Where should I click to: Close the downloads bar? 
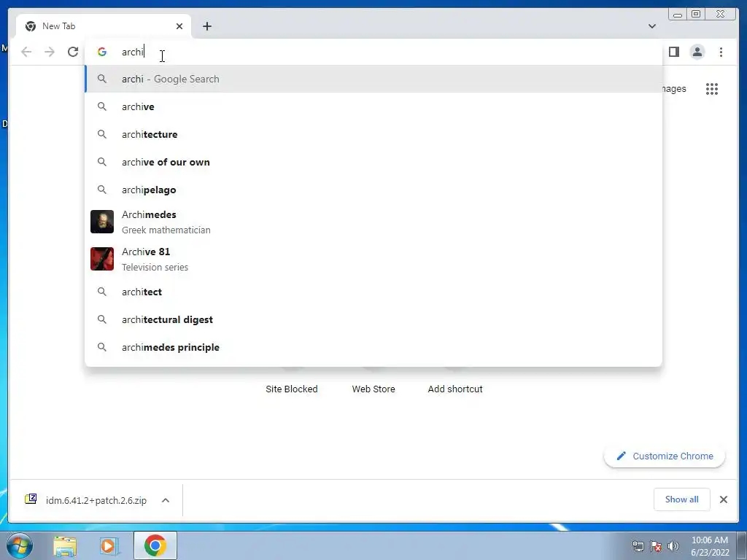pyautogui.click(x=723, y=499)
